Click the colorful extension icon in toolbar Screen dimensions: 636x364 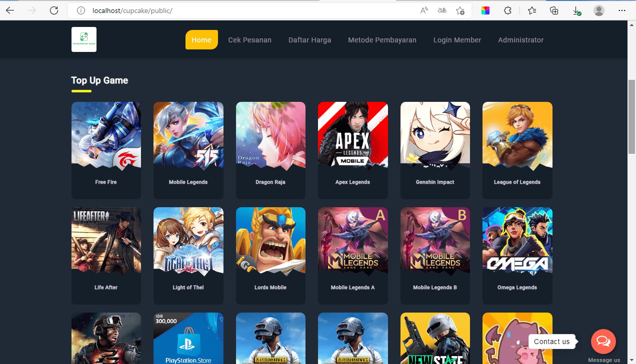click(485, 10)
